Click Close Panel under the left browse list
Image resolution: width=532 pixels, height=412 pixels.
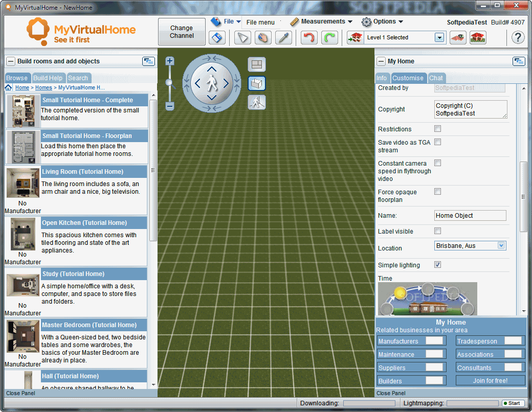click(x=20, y=393)
